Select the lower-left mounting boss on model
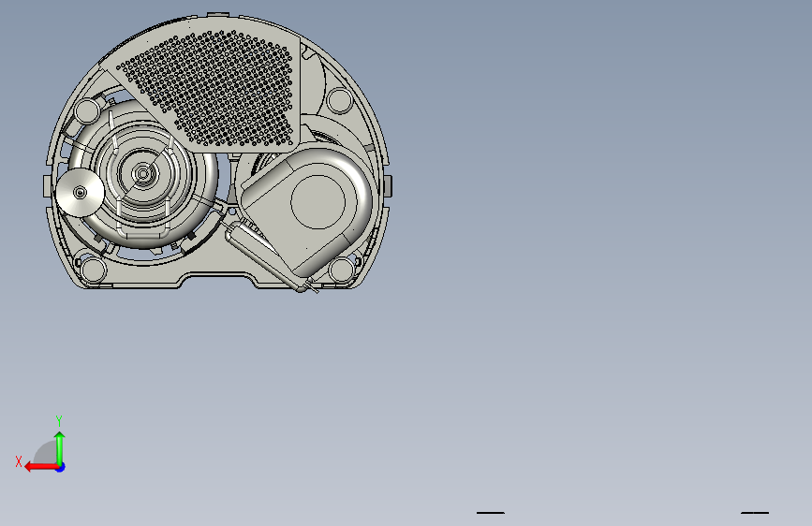 click(94, 269)
